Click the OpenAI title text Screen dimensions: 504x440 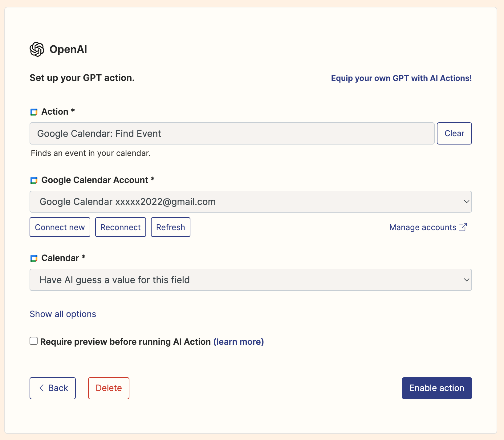click(68, 49)
